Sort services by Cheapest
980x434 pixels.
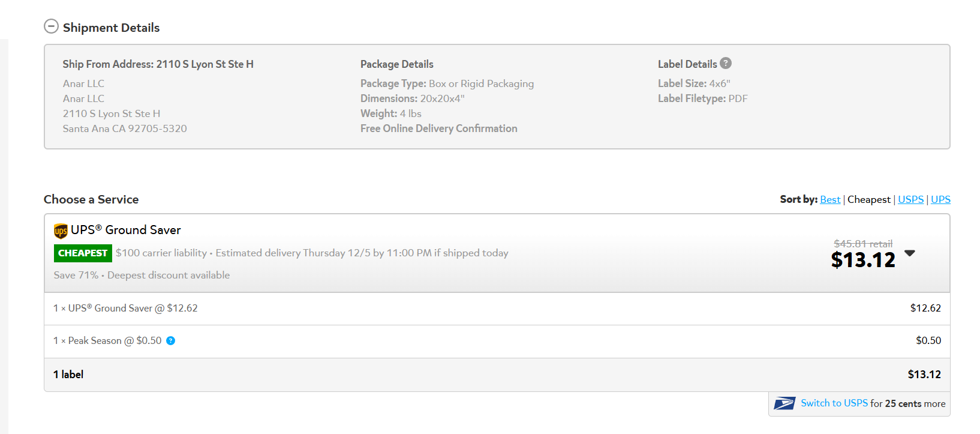(868, 199)
